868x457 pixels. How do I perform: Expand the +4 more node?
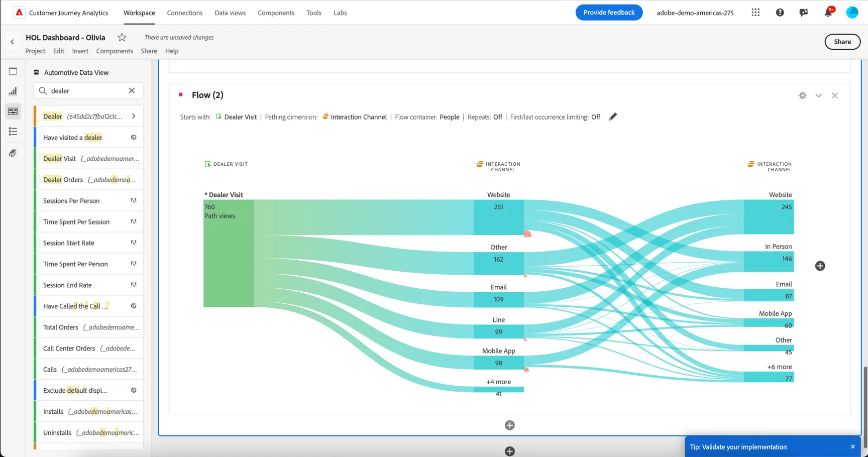pos(498,389)
